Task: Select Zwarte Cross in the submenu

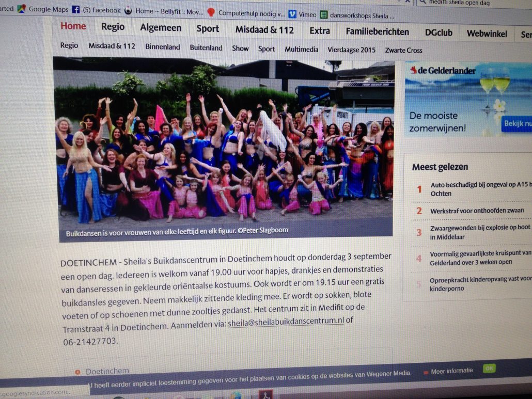Action: [403, 50]
